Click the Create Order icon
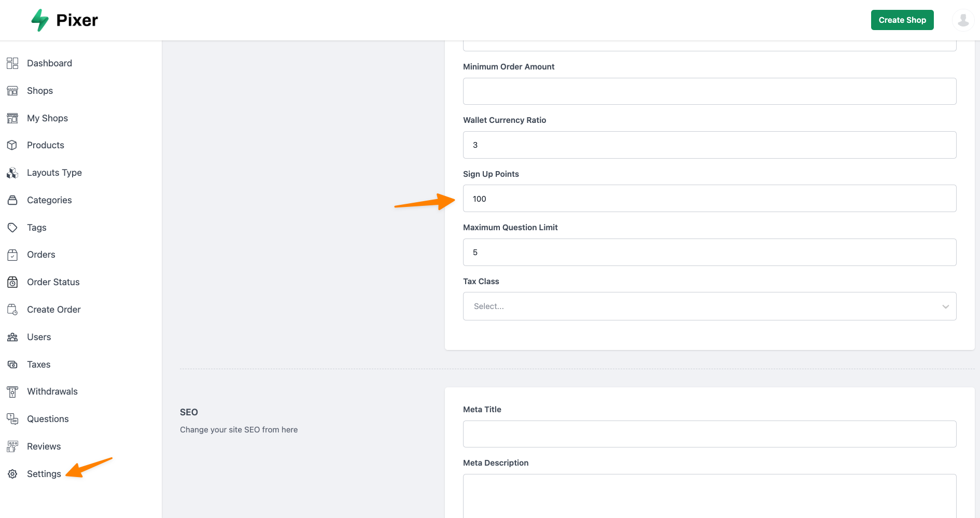 12,310
